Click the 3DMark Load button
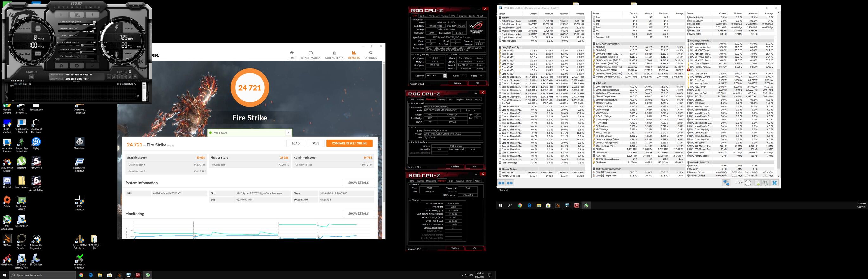 (x=295, y=143)
